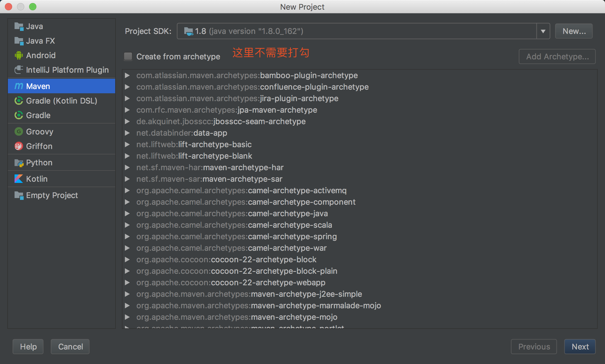
Task: Expand lift-archetype-blank node
Action: coord(127,156)
